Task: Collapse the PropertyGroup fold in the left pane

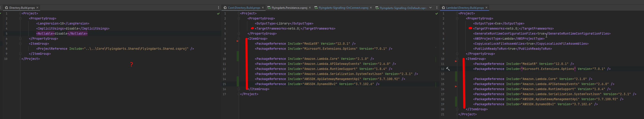Action: coord(20,19)
